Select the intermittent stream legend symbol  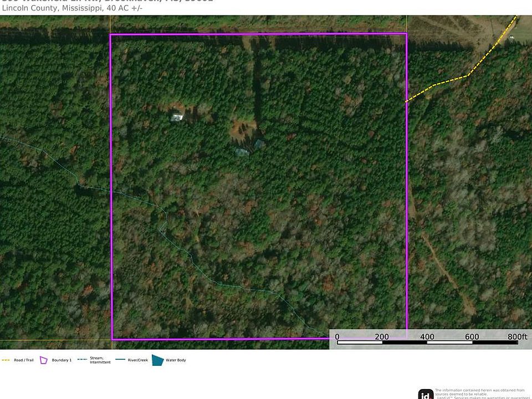pyautogui.click(x=82, y=360)
